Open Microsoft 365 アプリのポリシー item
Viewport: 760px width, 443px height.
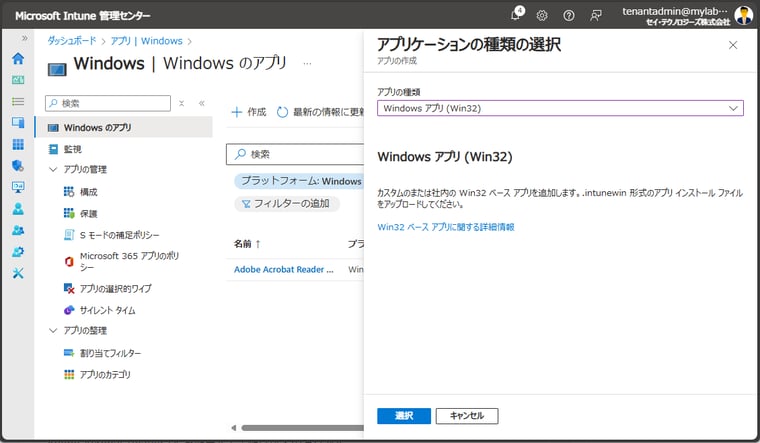(x=129, y=261)
